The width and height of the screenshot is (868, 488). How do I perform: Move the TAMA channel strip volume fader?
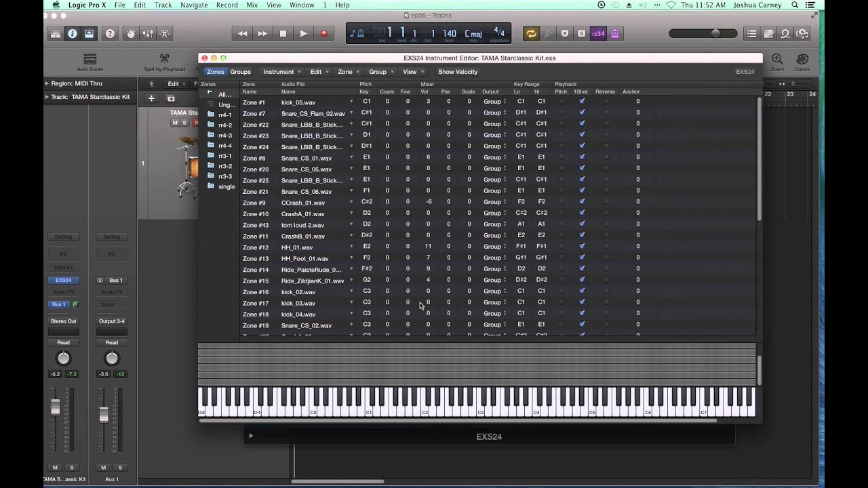(x=56, y=407)
